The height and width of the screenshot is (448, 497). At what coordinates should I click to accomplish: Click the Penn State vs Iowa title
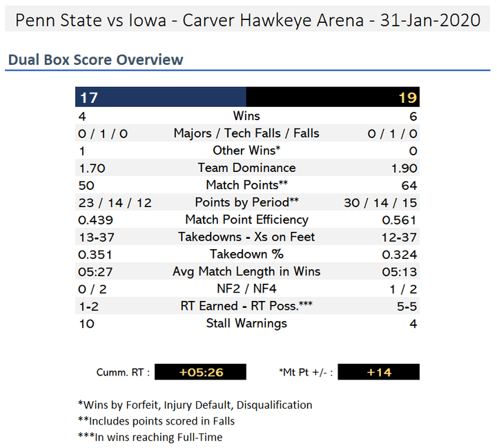pyautogui.click(x=248, y=20)
